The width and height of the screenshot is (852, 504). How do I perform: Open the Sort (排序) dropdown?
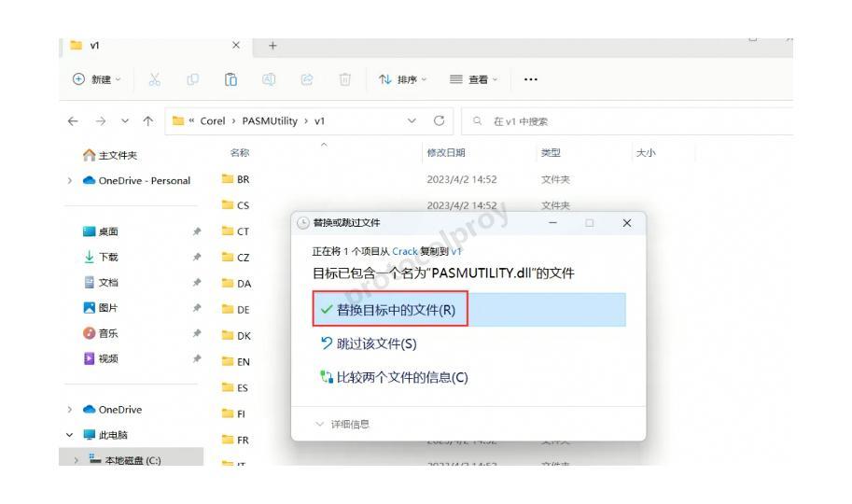click(x=402, y=79)
